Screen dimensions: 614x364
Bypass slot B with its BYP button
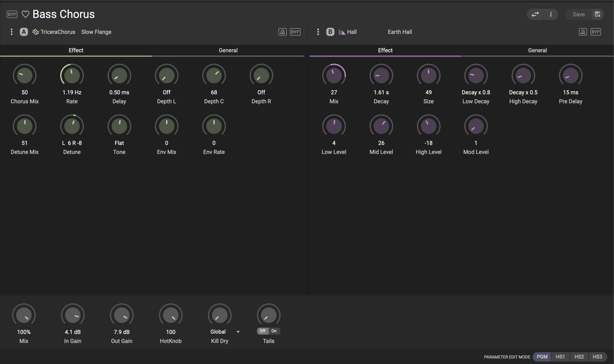[596, 32]
